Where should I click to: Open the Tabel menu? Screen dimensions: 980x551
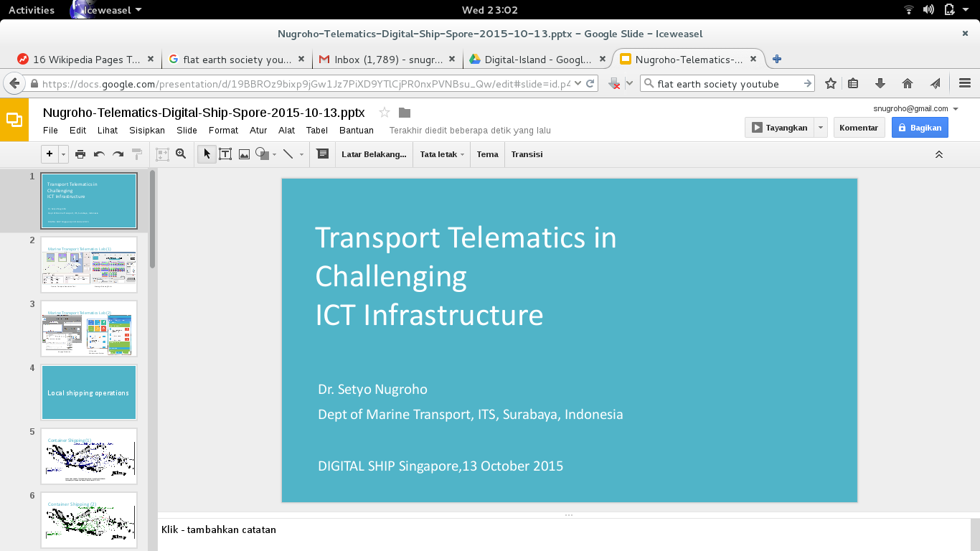point(317,131)
